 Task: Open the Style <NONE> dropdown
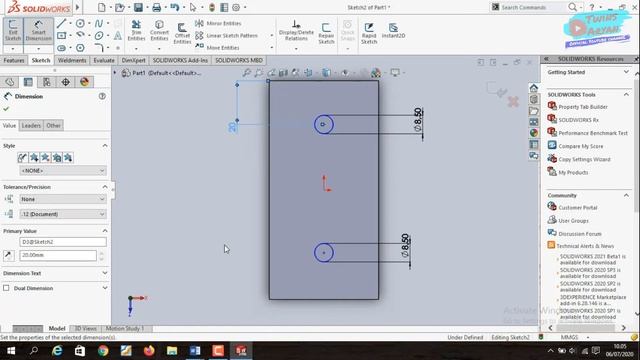click(63, 171)
